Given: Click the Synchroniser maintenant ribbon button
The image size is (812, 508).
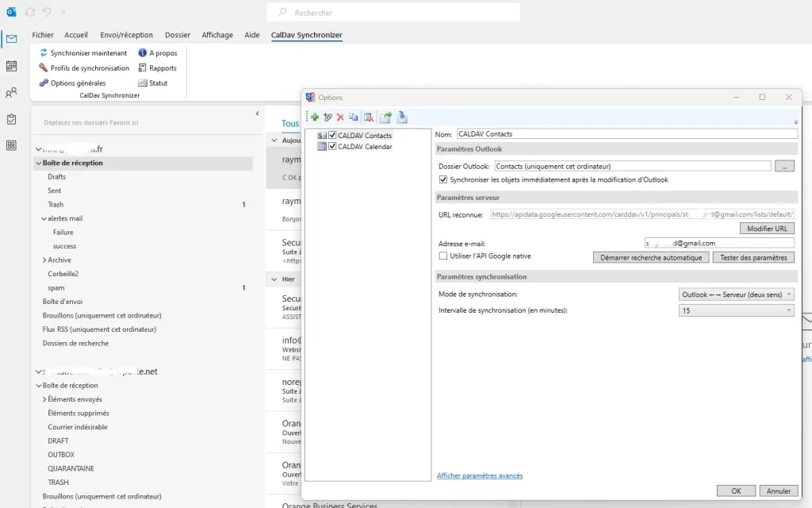Looking at the screenshot, I should pos(83,53).
